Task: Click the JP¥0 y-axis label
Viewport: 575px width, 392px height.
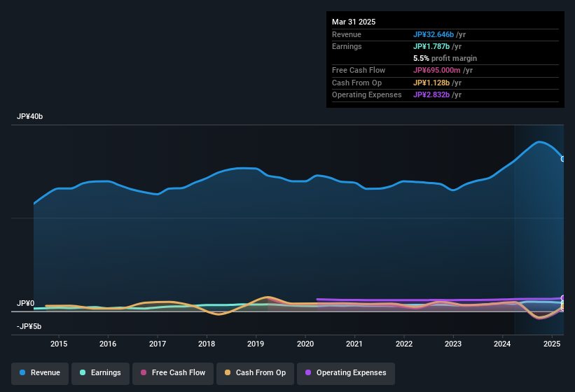Action: coord(26,303)
